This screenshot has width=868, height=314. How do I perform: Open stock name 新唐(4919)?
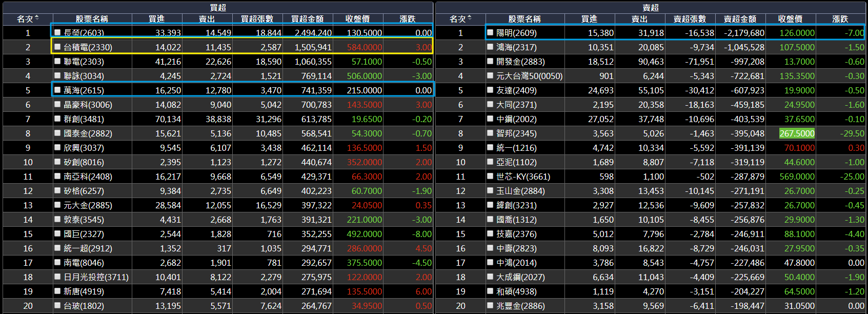(x=84, y=291)
